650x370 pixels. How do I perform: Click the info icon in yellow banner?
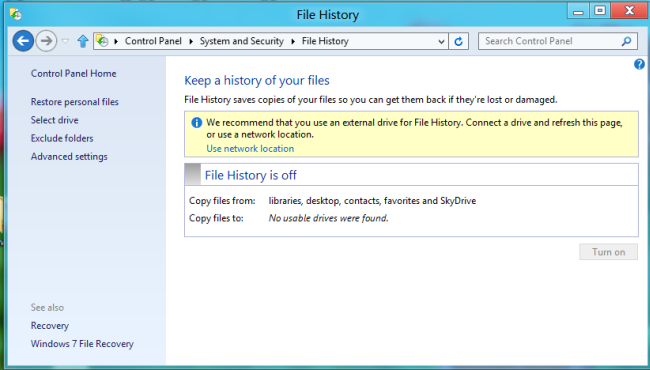(196, 123)
